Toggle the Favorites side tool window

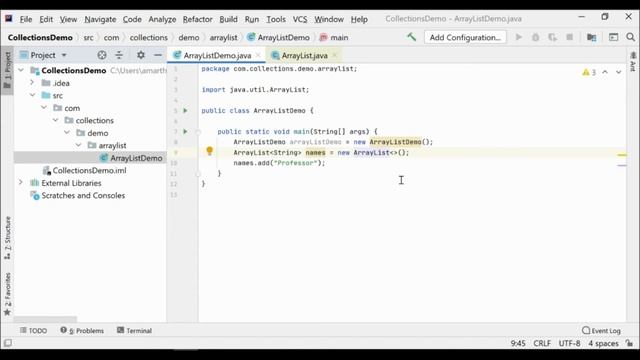pyautogui.click(x=7, y=294)
